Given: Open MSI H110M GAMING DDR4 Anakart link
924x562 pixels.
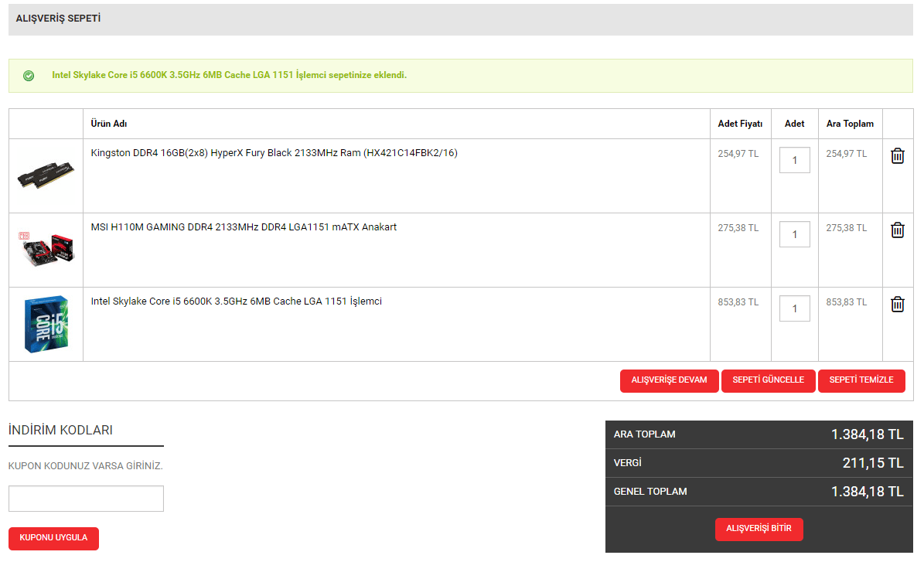Looking at the screenshot, I should [244, 227].
